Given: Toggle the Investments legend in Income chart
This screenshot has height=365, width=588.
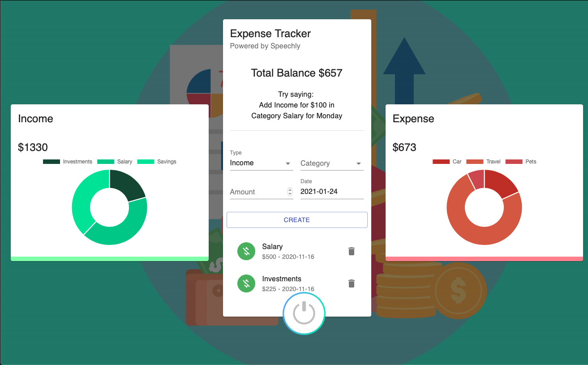Looking at the screenshot, I should [68, 162].
